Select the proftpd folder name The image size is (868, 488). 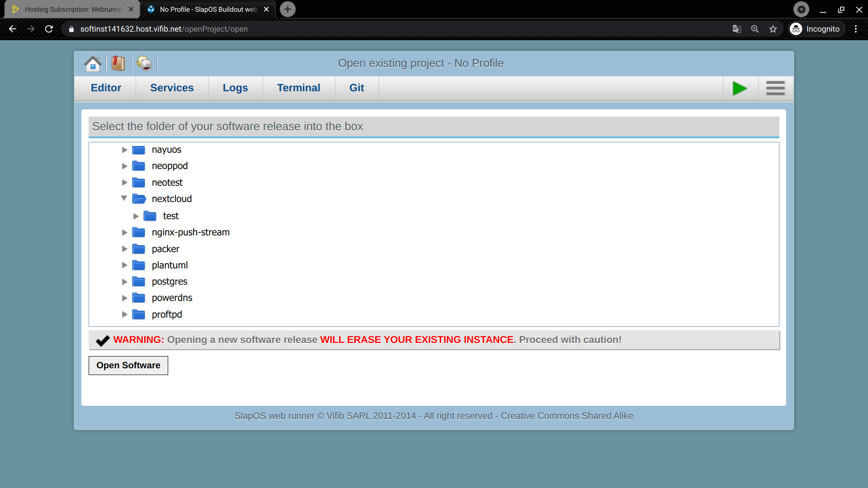167,314
